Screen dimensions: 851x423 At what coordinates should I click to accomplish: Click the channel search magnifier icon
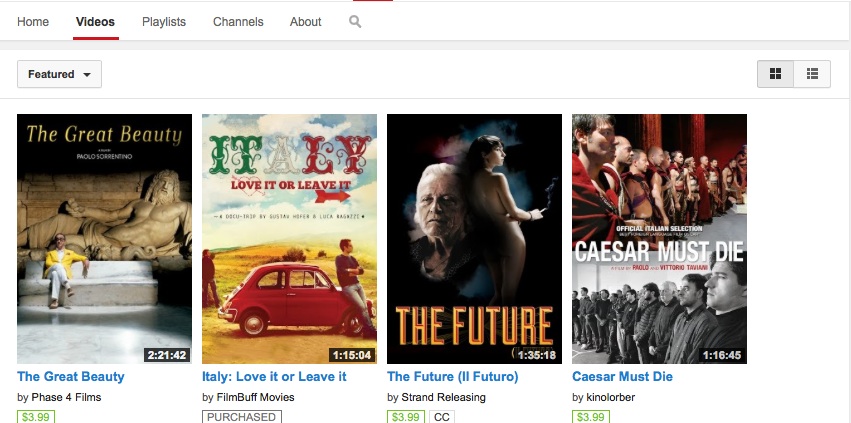point(355,22)
